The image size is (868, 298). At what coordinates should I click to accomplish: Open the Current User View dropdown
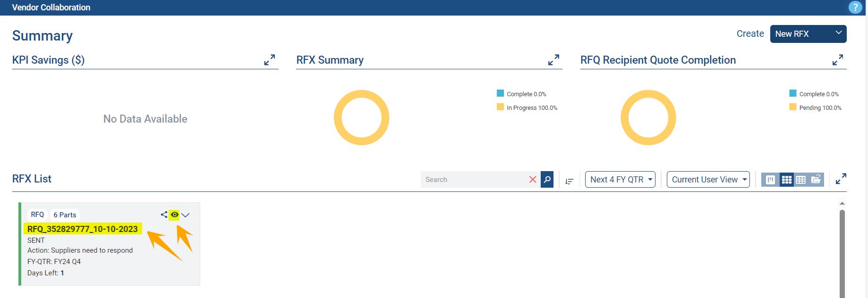tap(708, 180)
